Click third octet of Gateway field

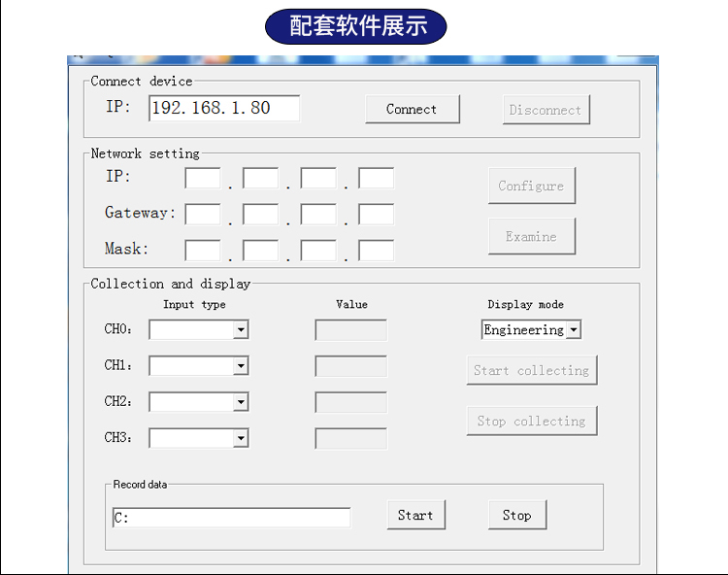(x=318, y=214)
